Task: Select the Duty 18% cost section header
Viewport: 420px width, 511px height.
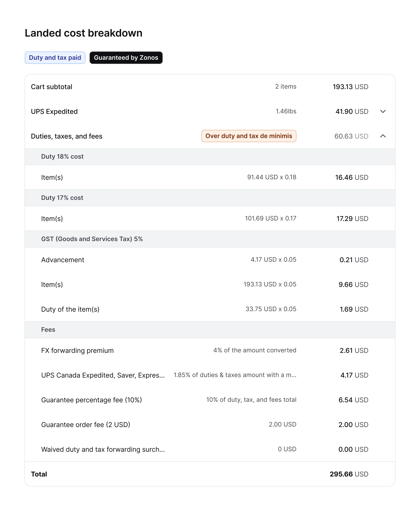Action: [62, 156]
